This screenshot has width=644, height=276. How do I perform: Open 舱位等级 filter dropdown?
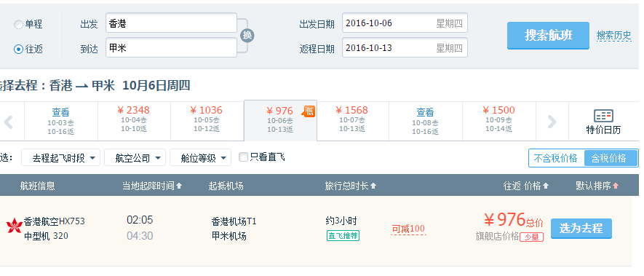[x=200, y=158]
